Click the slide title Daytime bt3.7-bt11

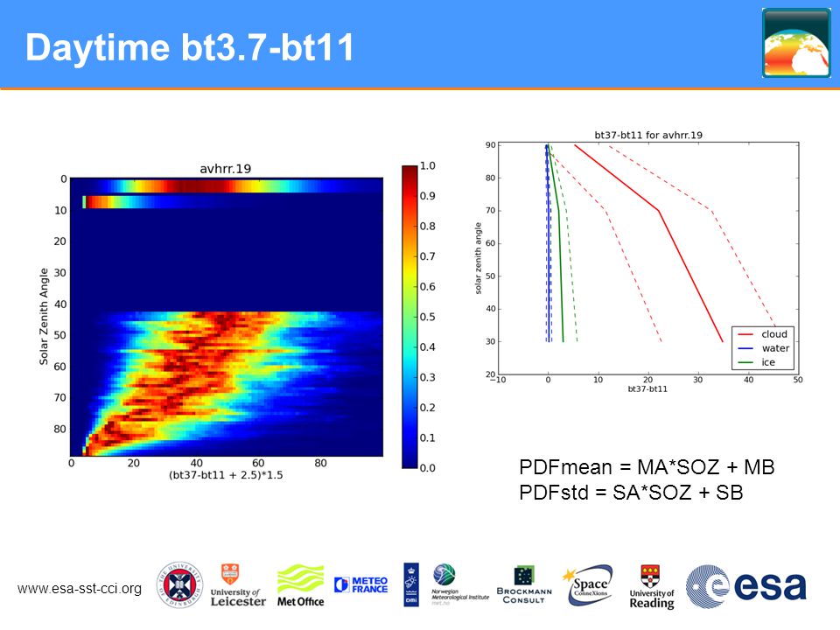pyautogui.click(x=190, y=47)
